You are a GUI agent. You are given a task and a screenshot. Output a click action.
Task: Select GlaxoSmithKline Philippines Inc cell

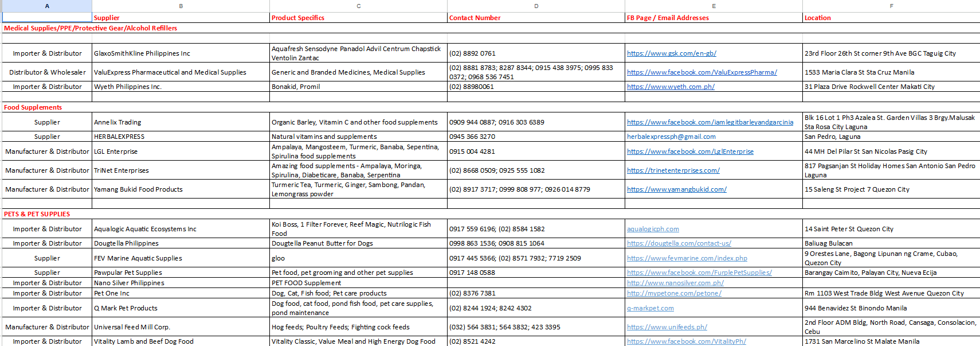point(181,53)
